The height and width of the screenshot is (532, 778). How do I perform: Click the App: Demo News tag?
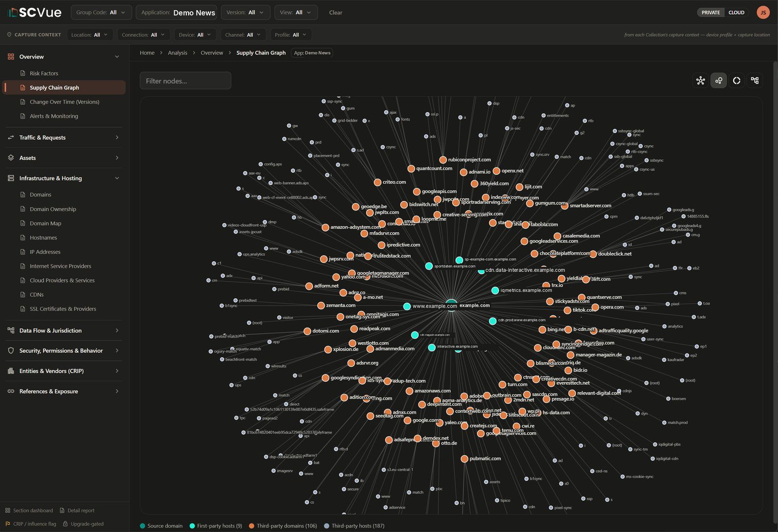[x=312, y=53]
